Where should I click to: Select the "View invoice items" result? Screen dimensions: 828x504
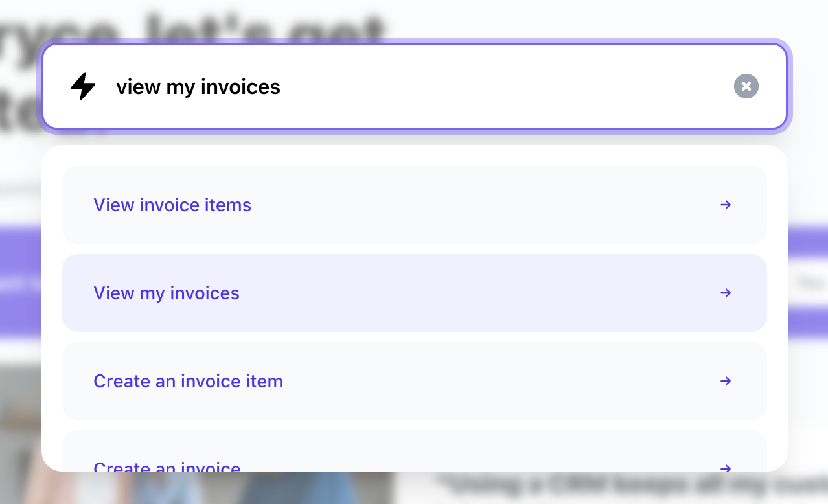[172, 205]
